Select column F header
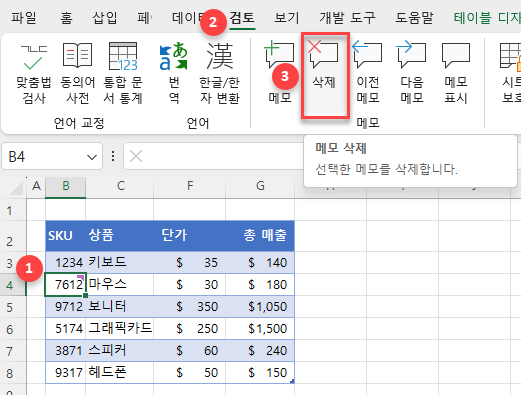Viewport: 521px width, 395px height. click(x=190, y=186)
